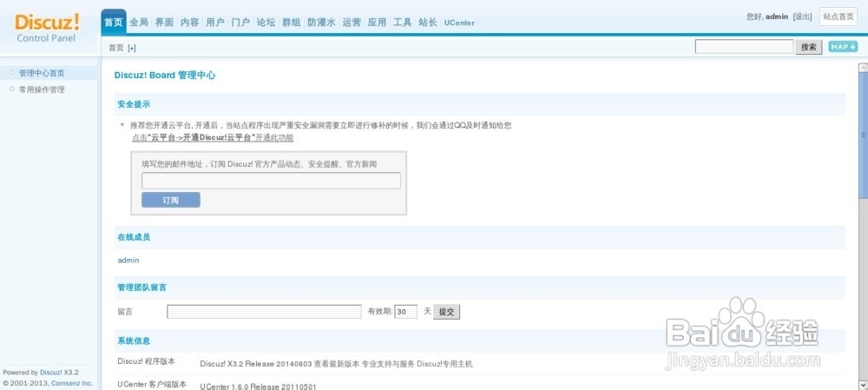Focus the subscription email address field

(271, 181)
